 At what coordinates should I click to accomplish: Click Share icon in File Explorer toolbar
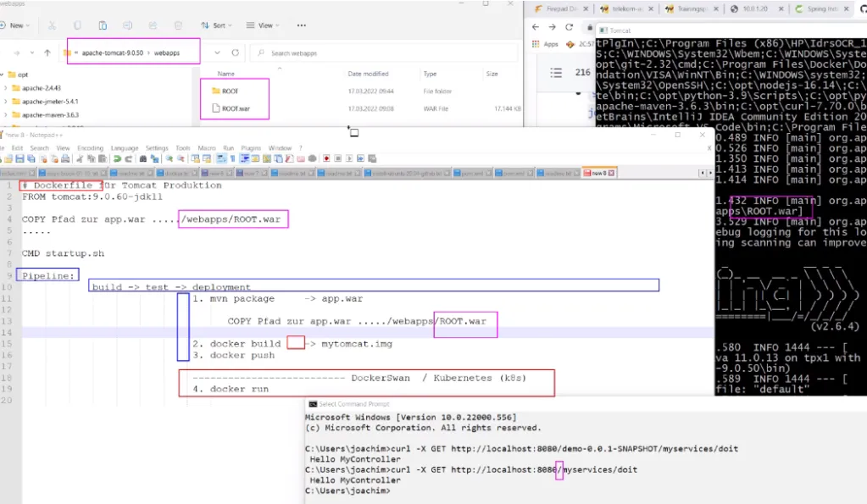pyautogui.click(x=153, y=25)
